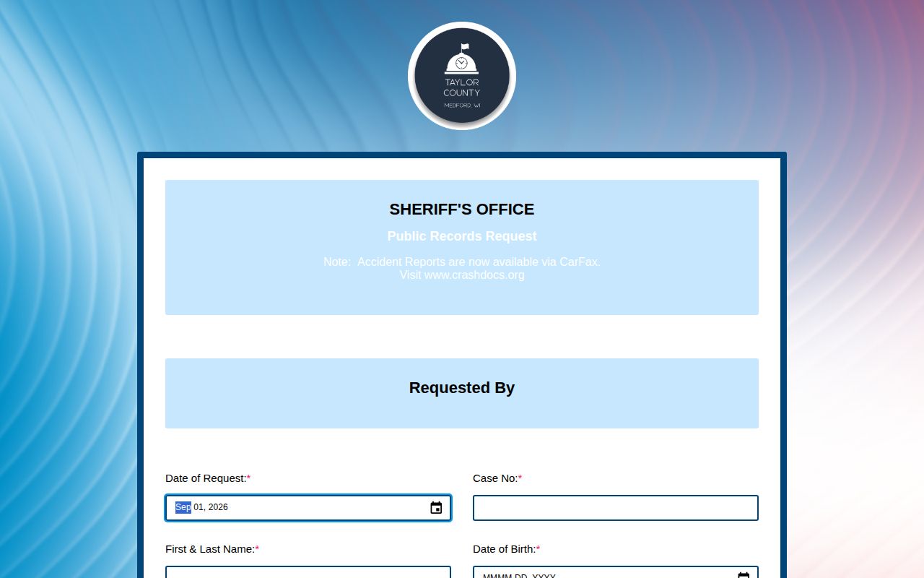Screen dimensions: 924x578
Task: Focus the Case No input field
Action: point(616,508)
